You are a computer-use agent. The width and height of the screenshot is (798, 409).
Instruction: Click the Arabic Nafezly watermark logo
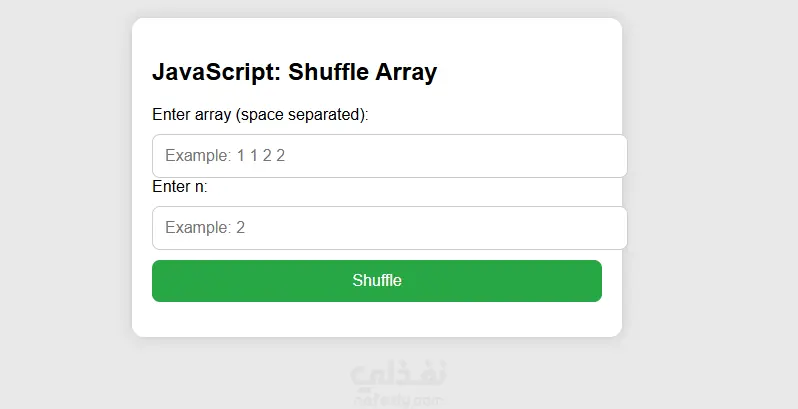(x=398, y=374)
